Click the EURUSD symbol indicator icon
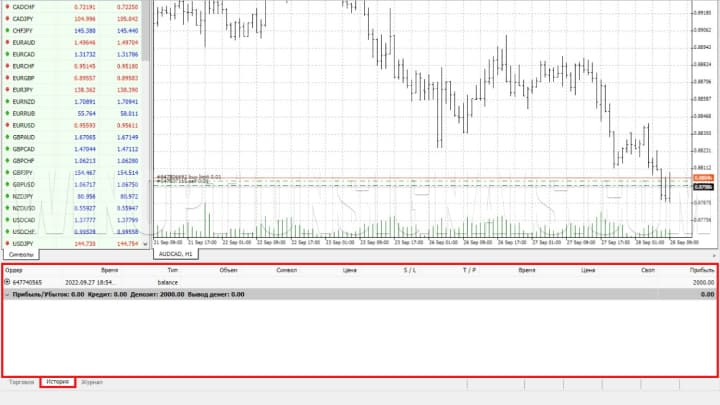This screenshot has height=405, width=720. click(7, 124)
